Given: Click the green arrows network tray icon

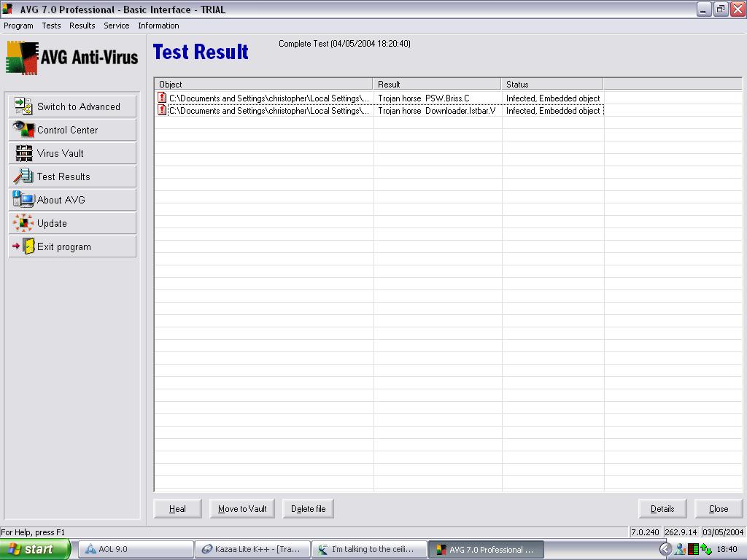Looking at the screenshot, I should [x=706, y=550].
